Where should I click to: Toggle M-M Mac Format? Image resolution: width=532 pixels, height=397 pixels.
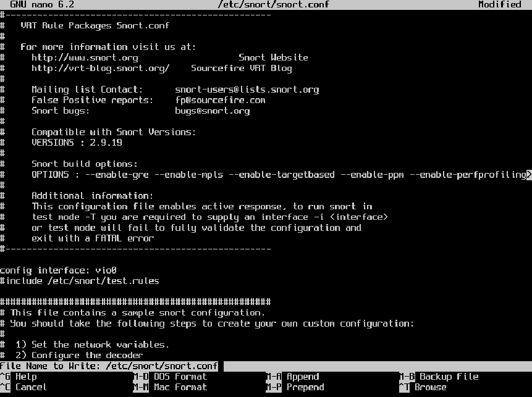[170, 387]
